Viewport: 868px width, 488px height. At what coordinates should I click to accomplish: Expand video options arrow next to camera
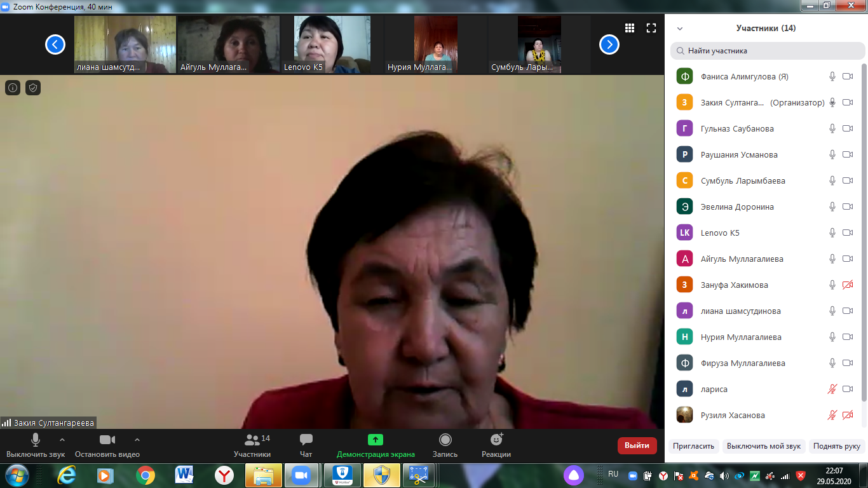point(137,439)
